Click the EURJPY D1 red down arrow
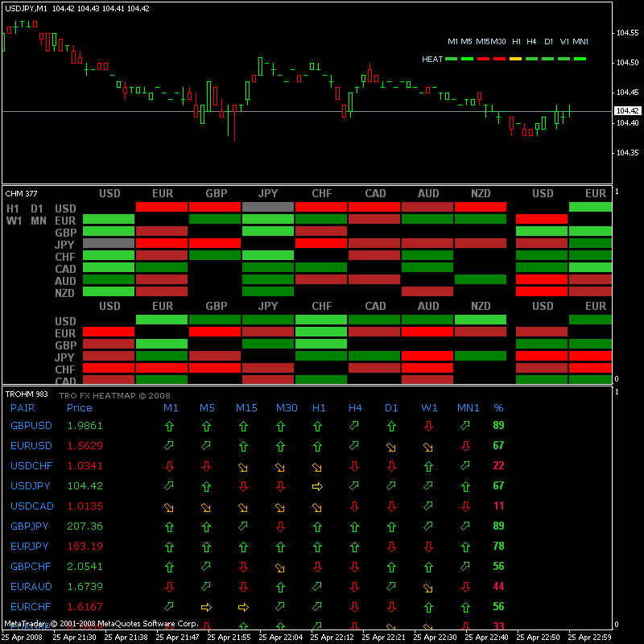644x644 pixels. click(391, 547)
